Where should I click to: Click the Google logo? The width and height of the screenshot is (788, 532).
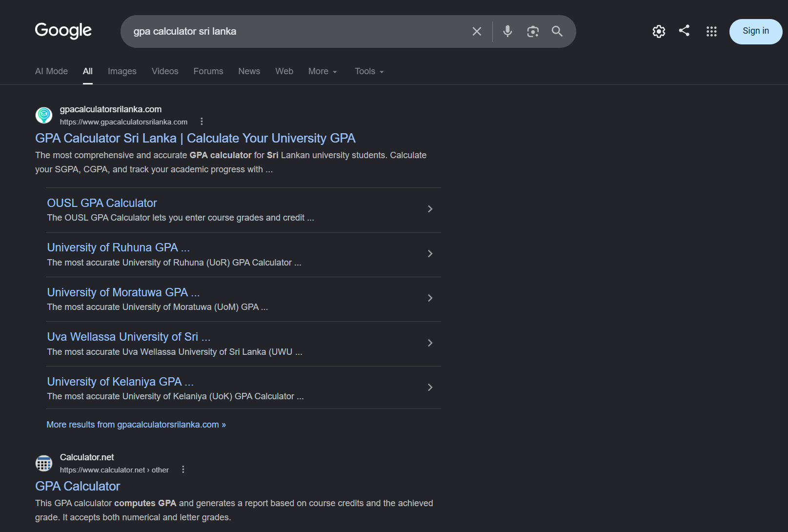(63, 31)
